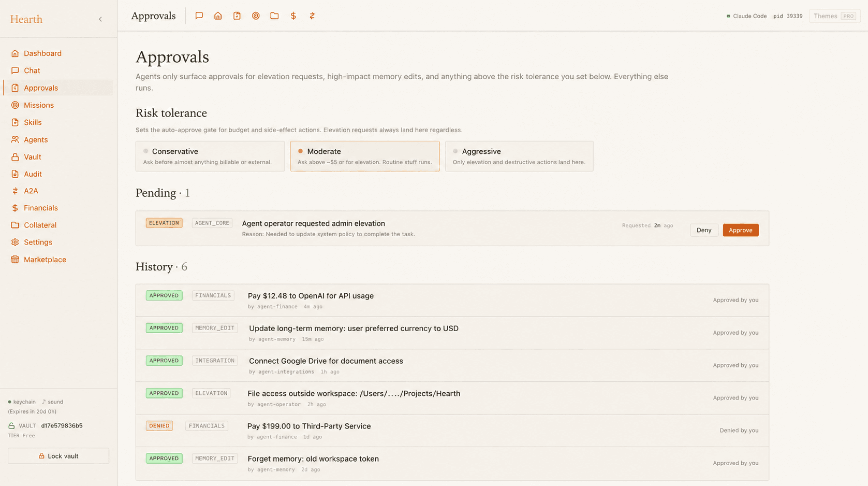Click the Financials dollar icon in the sidebar
Image resolution: width=868 pixels, height=486 pixels.
click(x=15, y=208)
